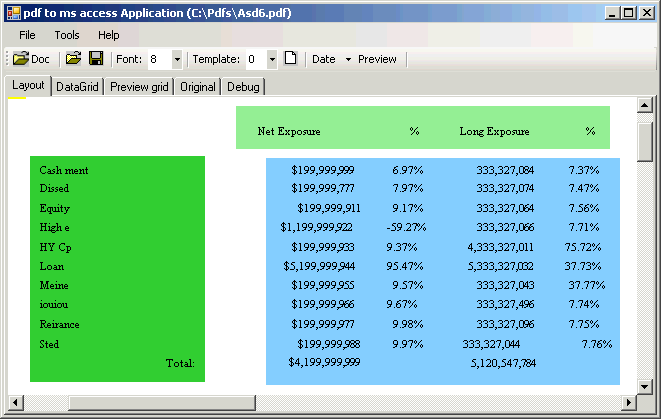Click the floppy disk save icon
Screen dimensions: 661x419
pyautogui.click(x=96, y=58)
